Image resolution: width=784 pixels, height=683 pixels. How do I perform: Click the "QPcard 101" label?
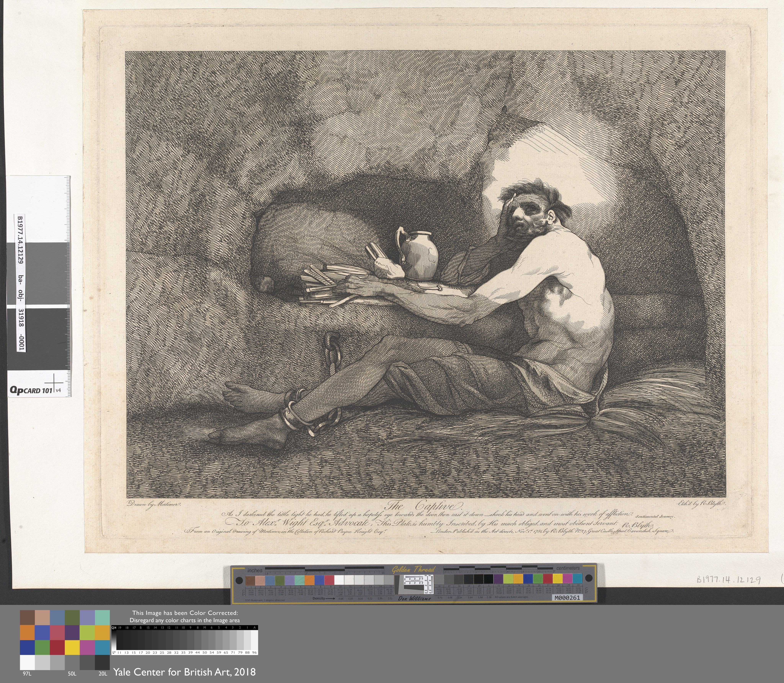click(31, 390)
